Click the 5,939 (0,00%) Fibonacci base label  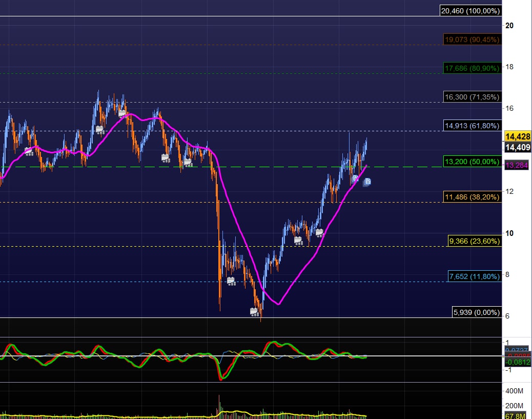476,312
